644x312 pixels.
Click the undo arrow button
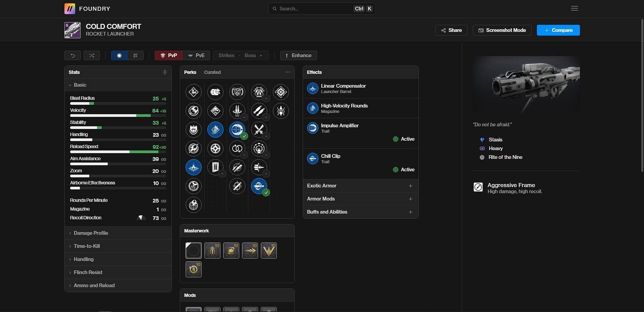72,55
